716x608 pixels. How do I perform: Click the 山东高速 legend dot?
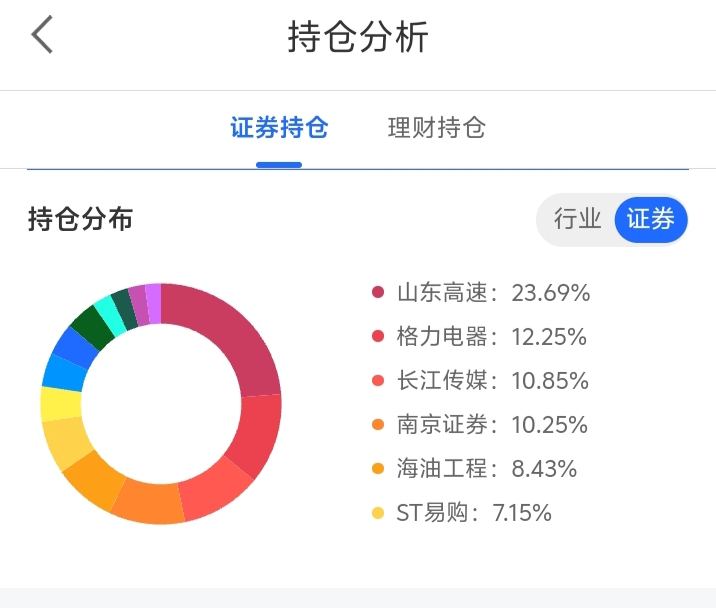click(378, 293)
